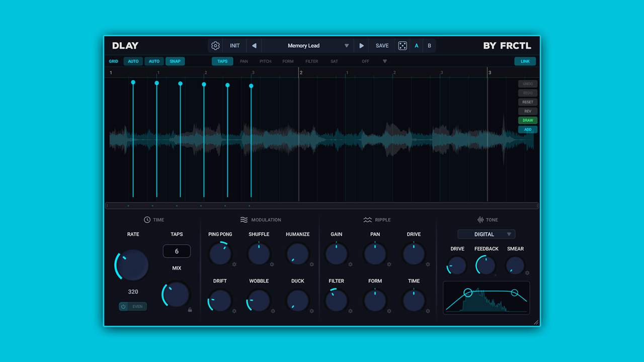
Task: Disable the SNAP grid toggle
Action: point(175,61)
